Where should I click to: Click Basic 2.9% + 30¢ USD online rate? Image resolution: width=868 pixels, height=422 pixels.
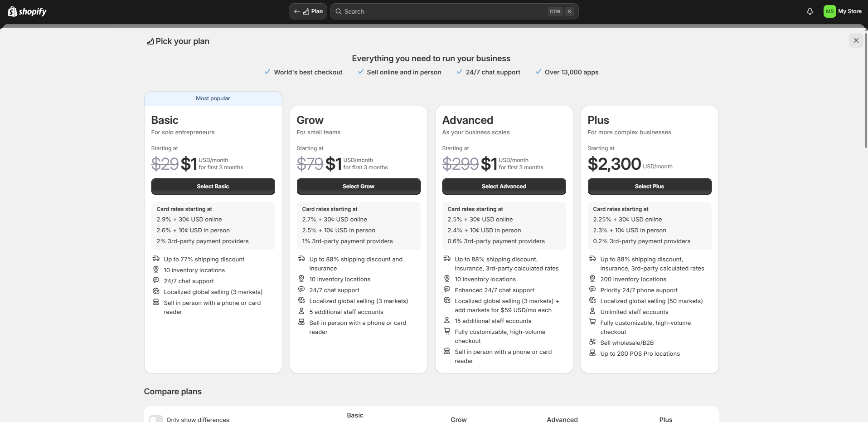coord(189,219)
